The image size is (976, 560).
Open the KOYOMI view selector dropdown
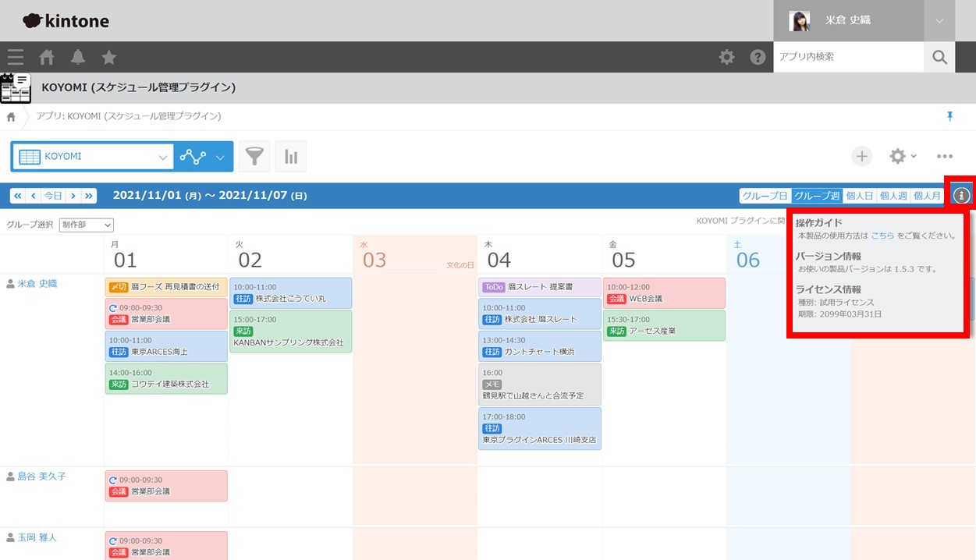point(93,157)
